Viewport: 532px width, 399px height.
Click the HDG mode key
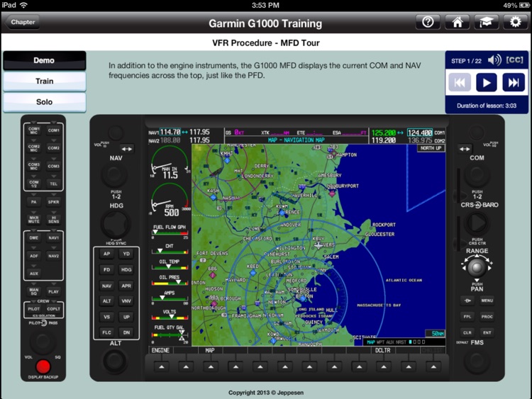coord(126,269)
